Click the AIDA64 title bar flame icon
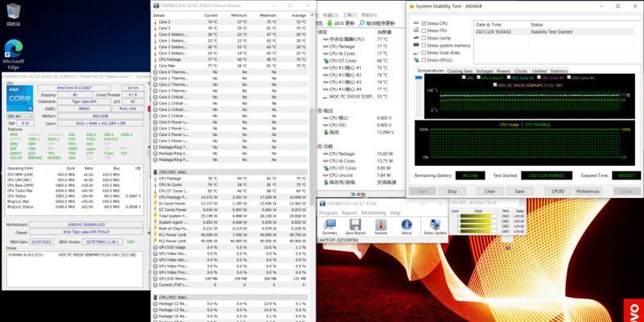This screenshot has height=322, width=644. (x=411, y=6)
